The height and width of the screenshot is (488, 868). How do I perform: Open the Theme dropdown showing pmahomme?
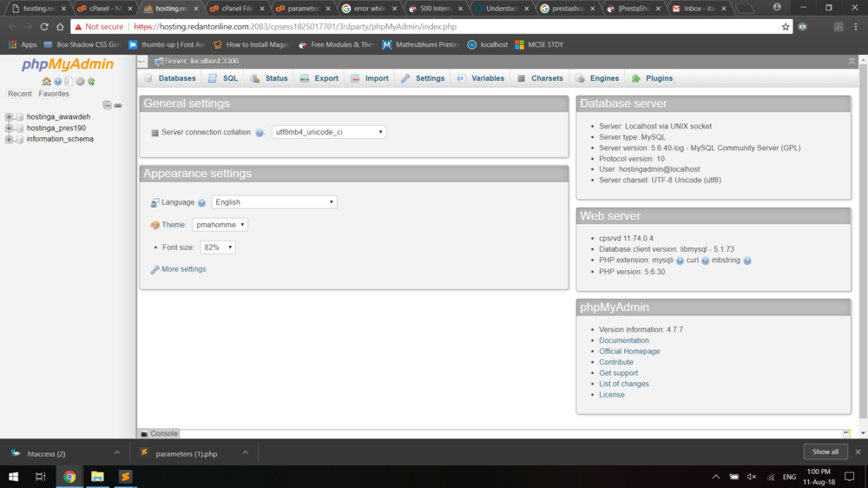click(220, 224)
